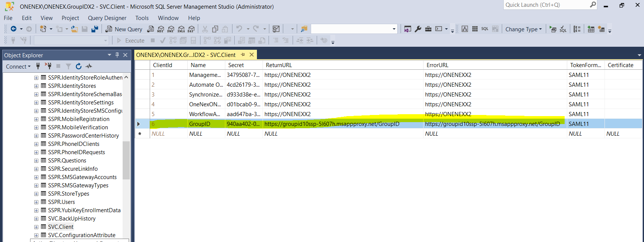The image size is (644, 242).
Task: Open the solution configurations combo box
Action: click(x=354, y=29)
